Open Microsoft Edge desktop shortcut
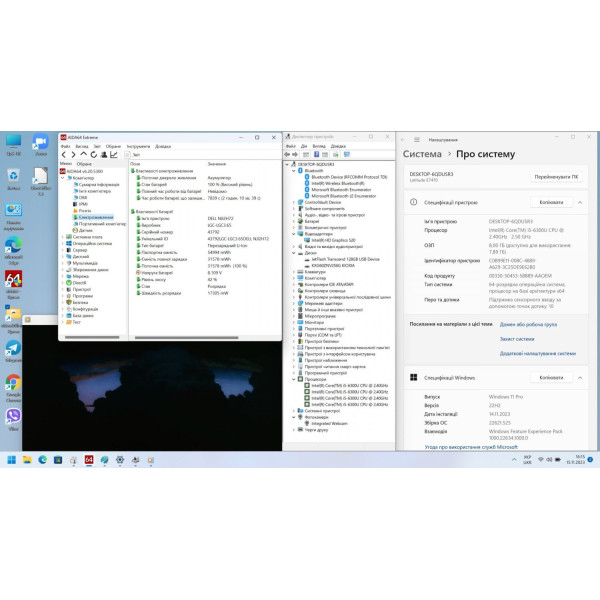The image size is (600, 600). 13,250
